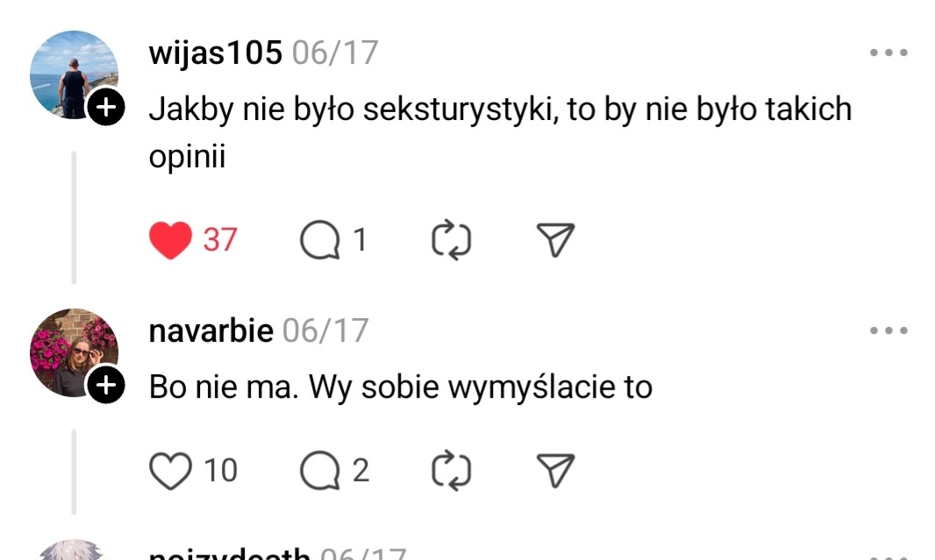Open wijas105's profile from username

(216, 53)
